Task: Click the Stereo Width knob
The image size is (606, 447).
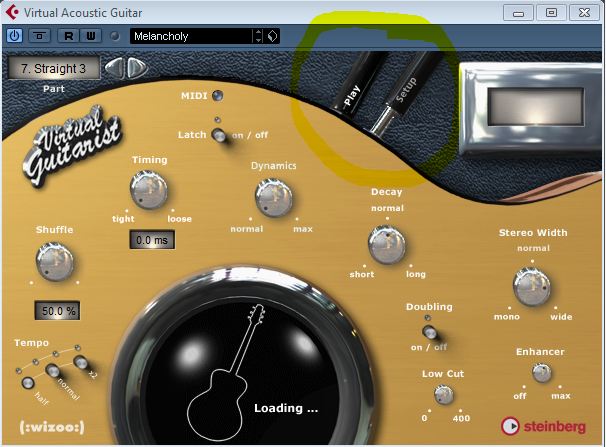Action: point(532,286)
